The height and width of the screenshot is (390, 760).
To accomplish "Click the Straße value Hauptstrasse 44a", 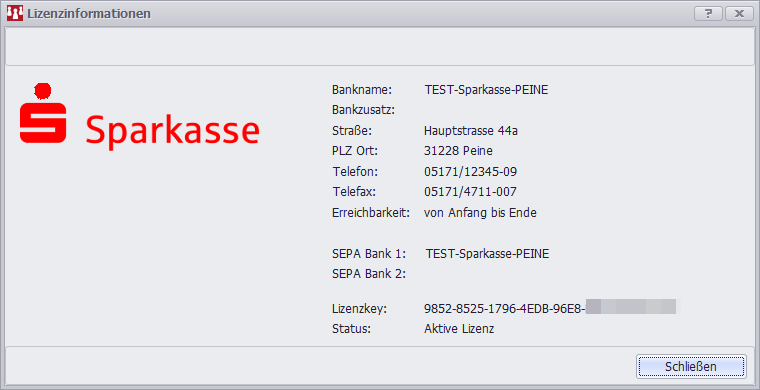I will click(471, 131).
